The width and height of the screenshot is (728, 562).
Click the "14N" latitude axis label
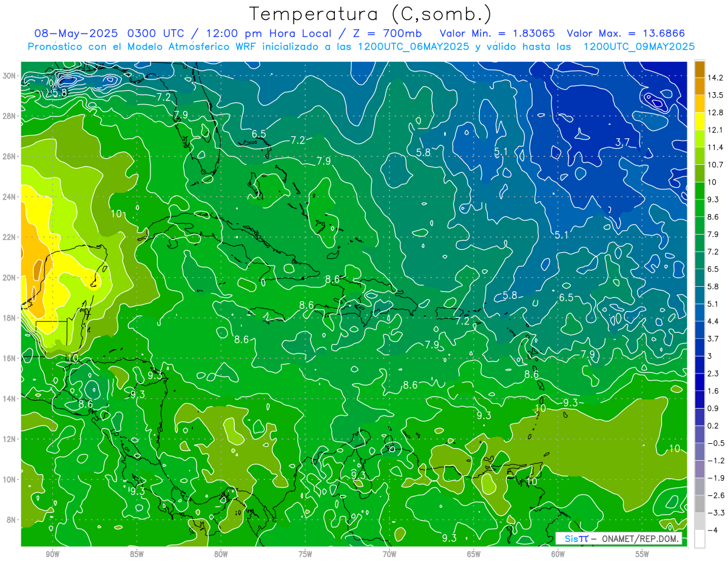tap(9, 399)
